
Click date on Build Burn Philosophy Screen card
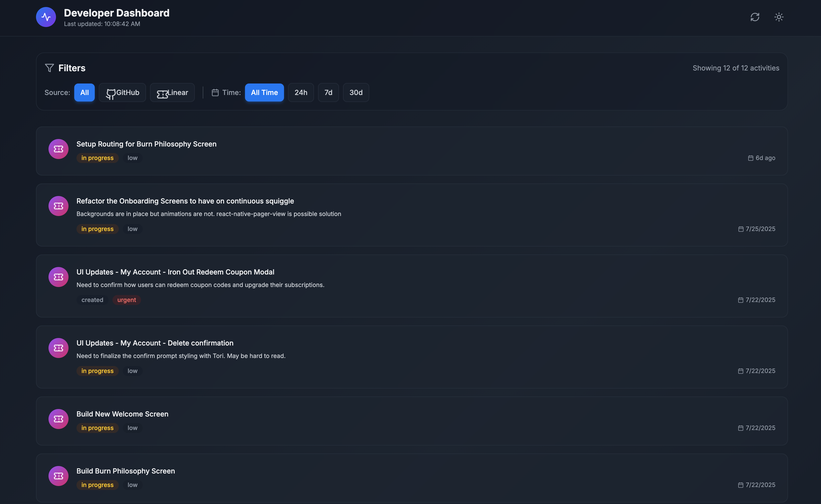[760, 485]
